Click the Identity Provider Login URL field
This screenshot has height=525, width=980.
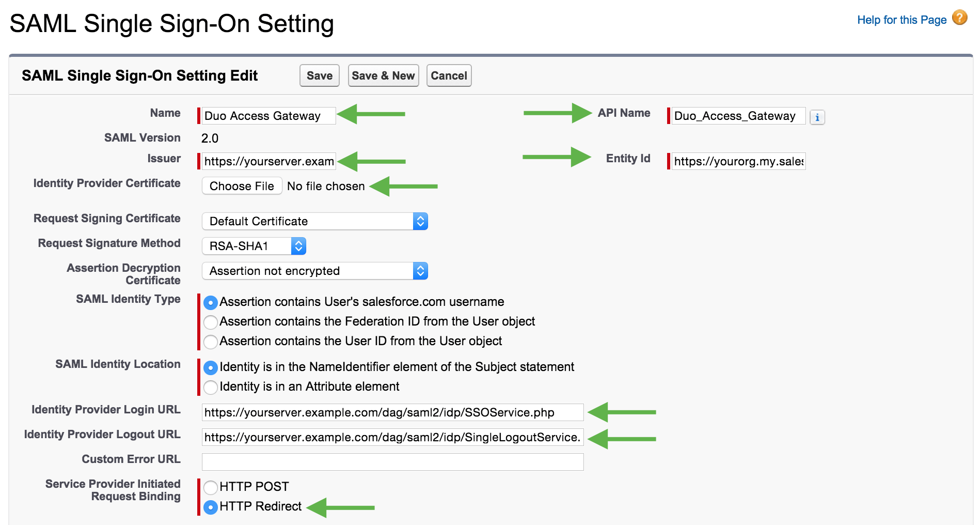click(392, 412)
